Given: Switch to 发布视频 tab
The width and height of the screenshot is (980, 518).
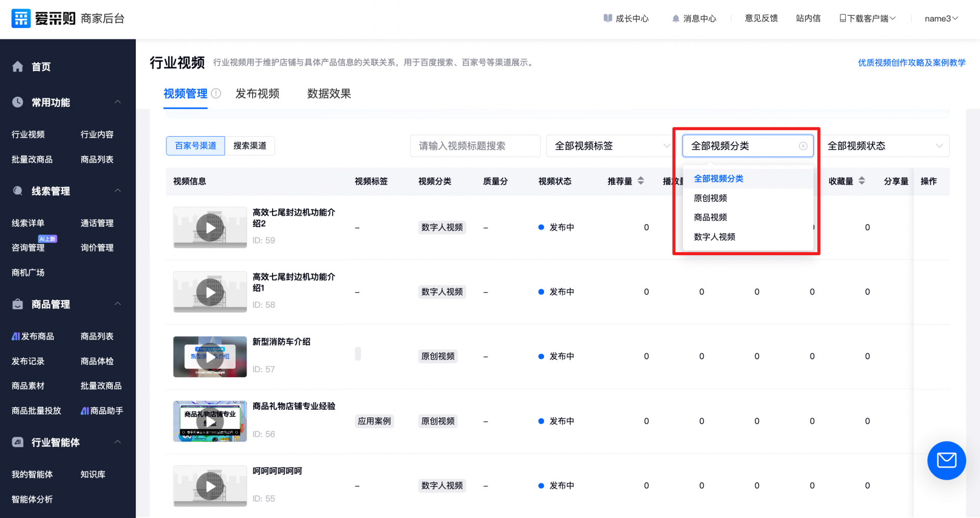Looking at the screenshot, I should [x=257, y=94].
